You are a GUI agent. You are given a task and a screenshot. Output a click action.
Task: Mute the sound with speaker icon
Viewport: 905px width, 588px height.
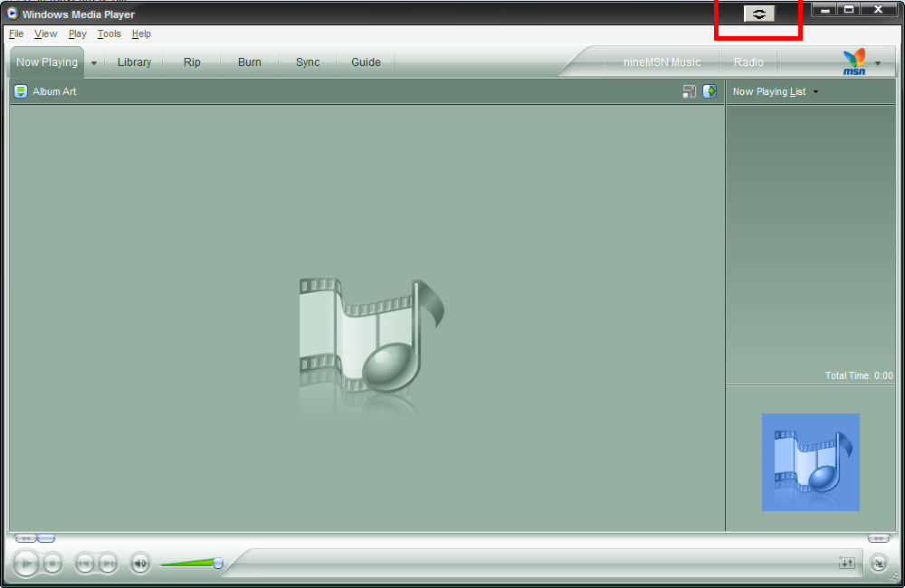point(140,563)
